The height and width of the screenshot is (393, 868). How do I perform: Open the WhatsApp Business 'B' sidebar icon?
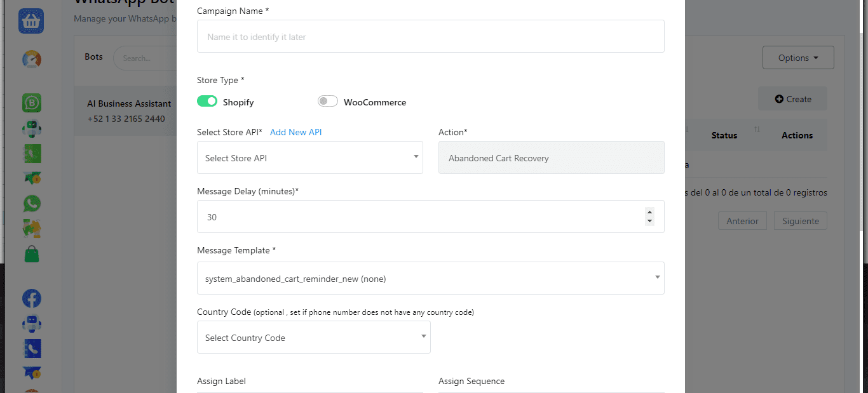click(x=31, y=103)
